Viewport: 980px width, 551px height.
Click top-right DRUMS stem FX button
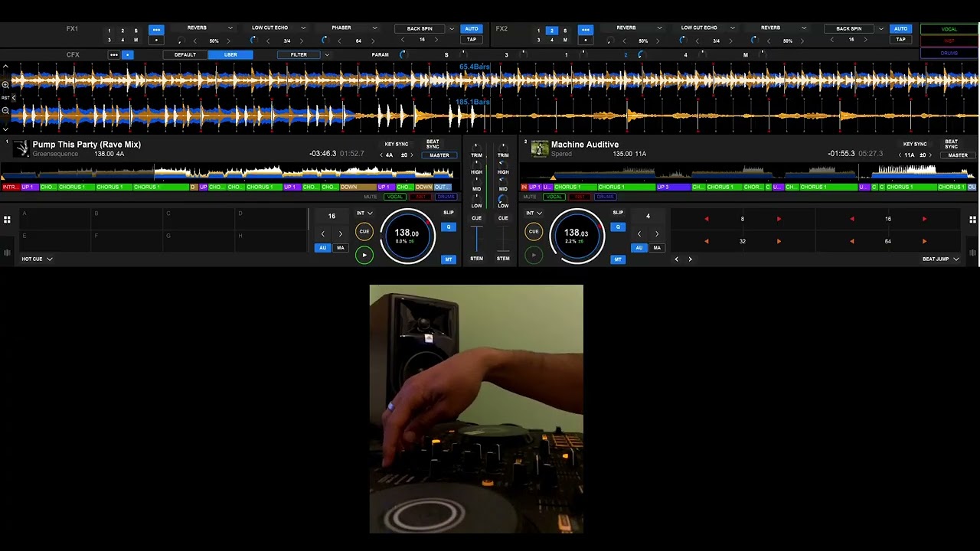click(949, 54)
